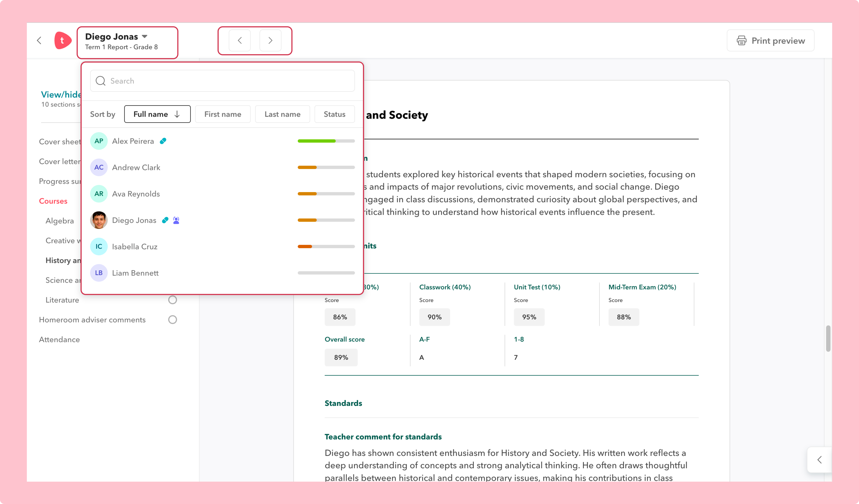Click Alex Peirera's green progress bar
Screen dimensions: 859x504
pos(326,141)
